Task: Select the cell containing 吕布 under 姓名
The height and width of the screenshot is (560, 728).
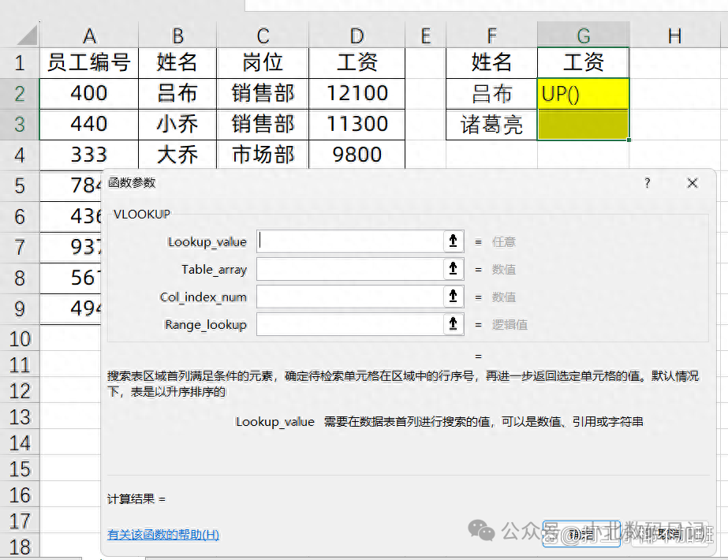Action: click(177, 93)
